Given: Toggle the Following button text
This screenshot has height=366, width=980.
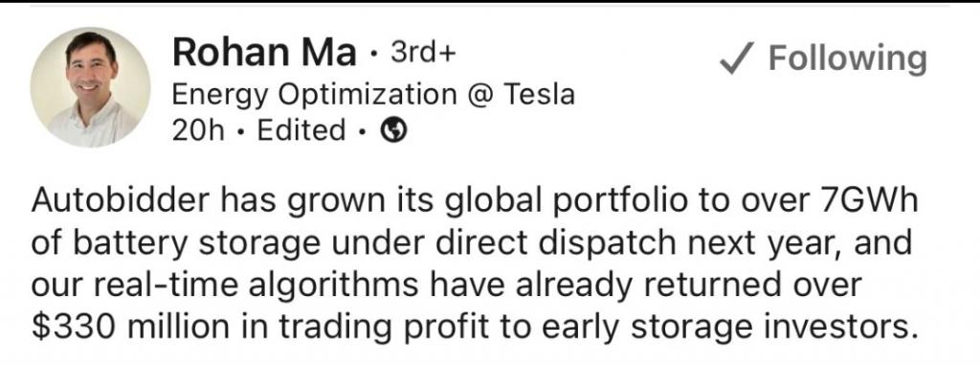Looking at the screenshot, I should (x=847, y=59).
